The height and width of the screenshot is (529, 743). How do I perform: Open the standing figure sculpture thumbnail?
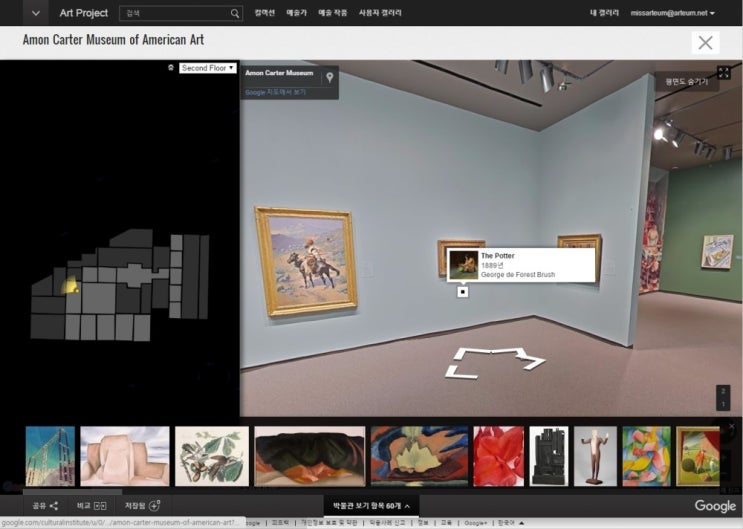595,456
